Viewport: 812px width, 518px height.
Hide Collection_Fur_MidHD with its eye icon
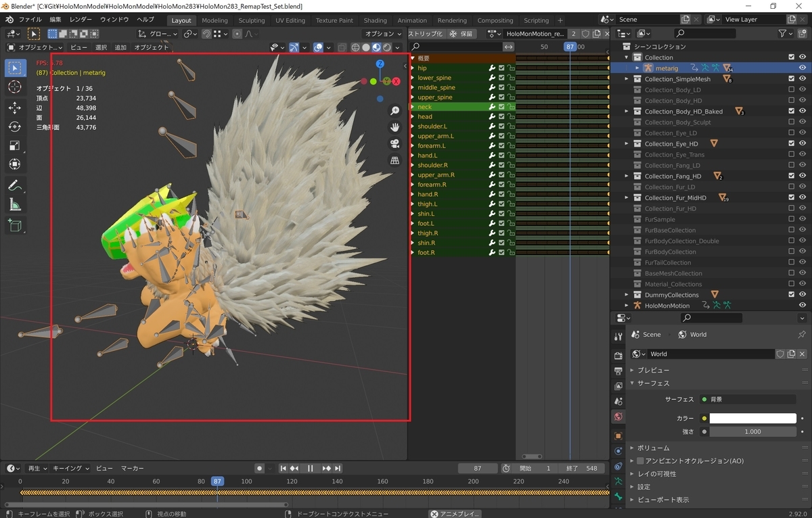pyautogui.click(x=803, y=197)
